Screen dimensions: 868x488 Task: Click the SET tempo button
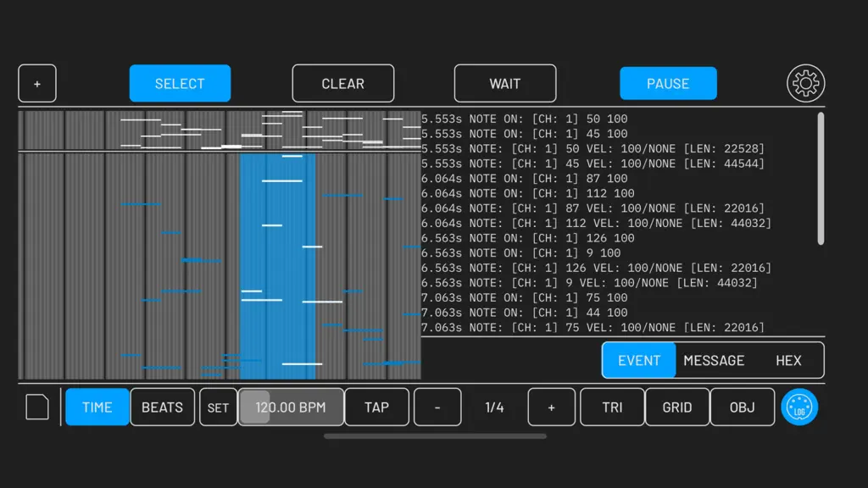(218, 408)
